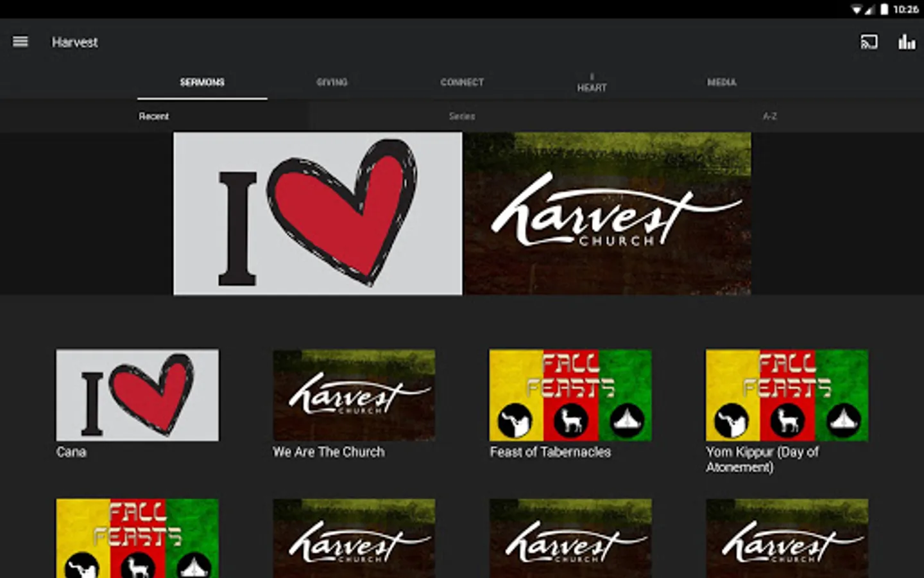Click the Yom Kippur (Day of Atonement) title
The height and width of the screenshot is (578, 924).
762,460
